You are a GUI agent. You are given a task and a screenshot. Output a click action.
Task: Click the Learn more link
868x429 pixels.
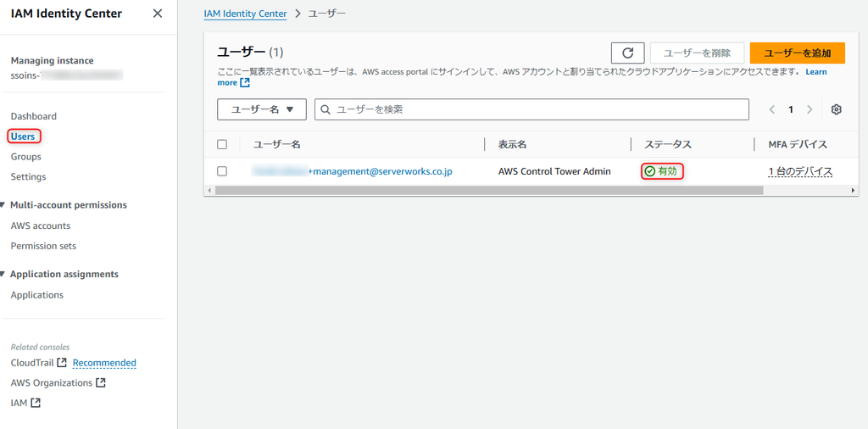[816, 72]
